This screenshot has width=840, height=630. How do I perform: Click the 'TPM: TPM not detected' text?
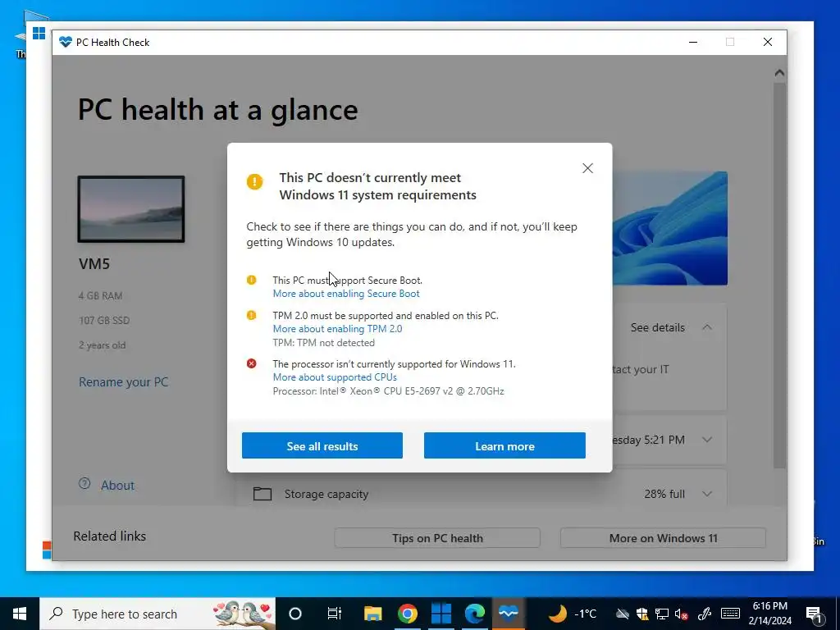(x=323, y=343)
